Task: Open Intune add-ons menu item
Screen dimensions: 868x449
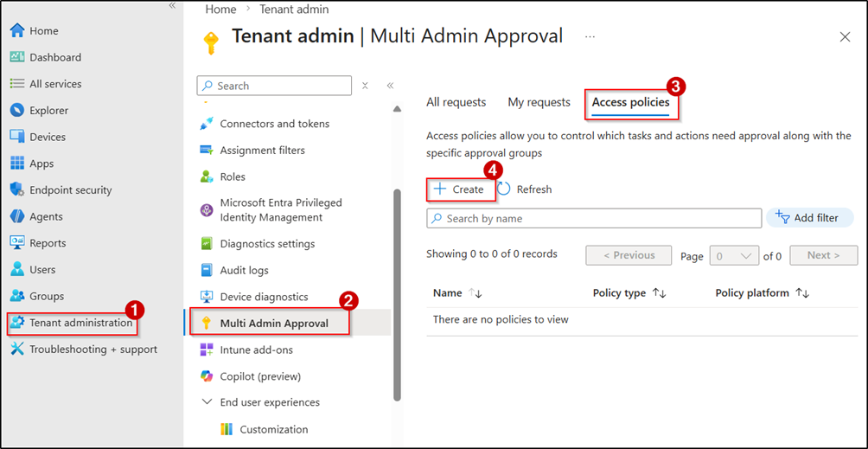Action: point(256,350)
